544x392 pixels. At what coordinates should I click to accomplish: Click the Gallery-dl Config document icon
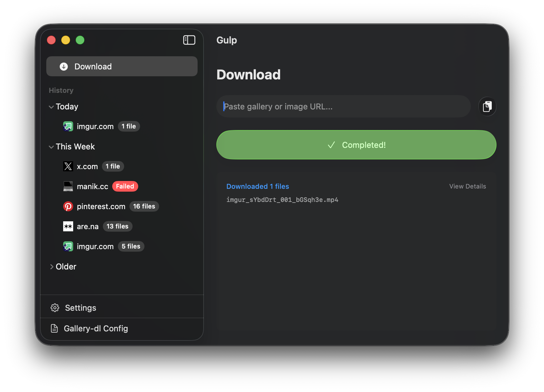click(x=55, y=328)
